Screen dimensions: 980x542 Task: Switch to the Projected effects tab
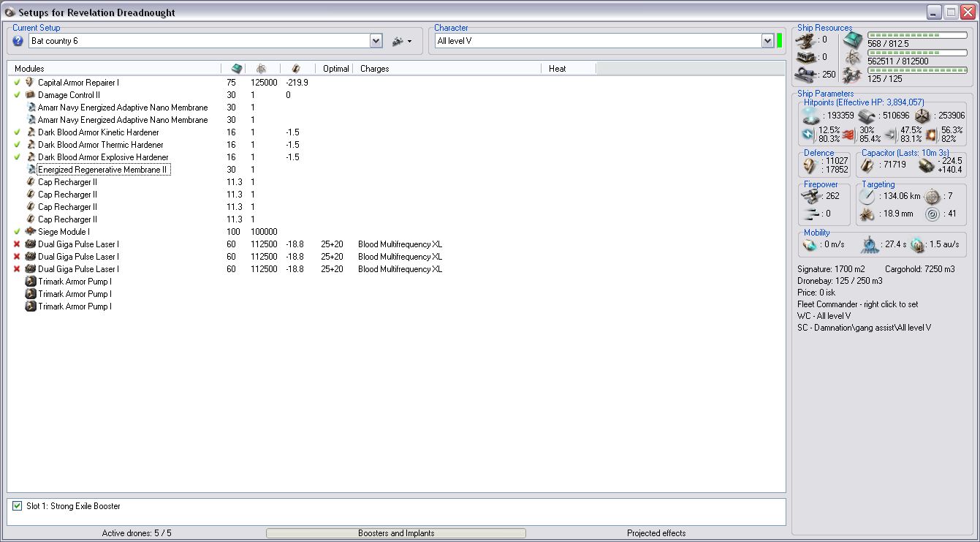pos(656,533)
